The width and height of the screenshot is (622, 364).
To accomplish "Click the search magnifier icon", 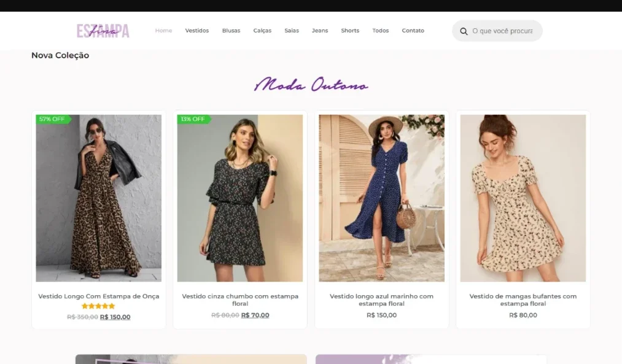I will pyautogui.click(x=464, y=31).
